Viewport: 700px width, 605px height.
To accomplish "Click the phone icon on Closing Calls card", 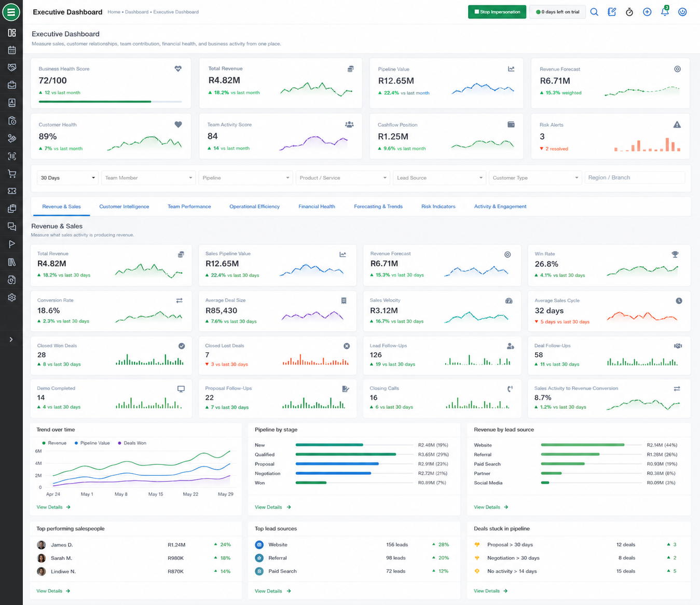I will 510,389.
